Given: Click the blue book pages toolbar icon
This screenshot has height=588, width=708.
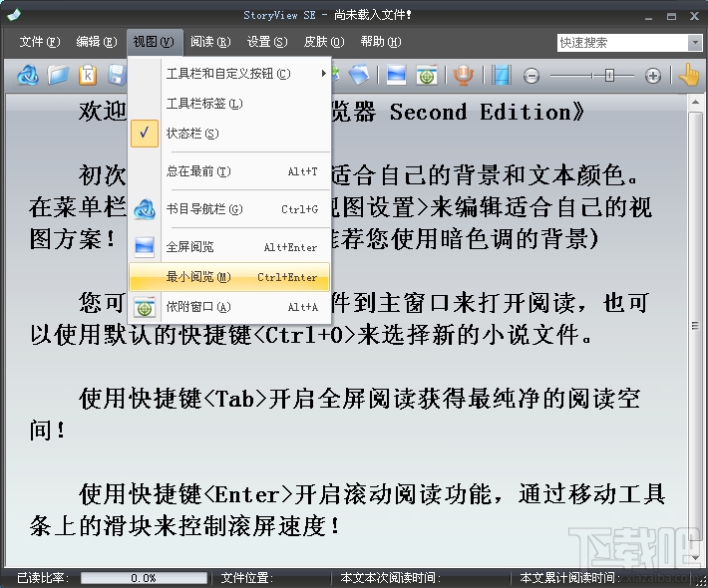Looking at the screenshot, I should coord(359,75).
